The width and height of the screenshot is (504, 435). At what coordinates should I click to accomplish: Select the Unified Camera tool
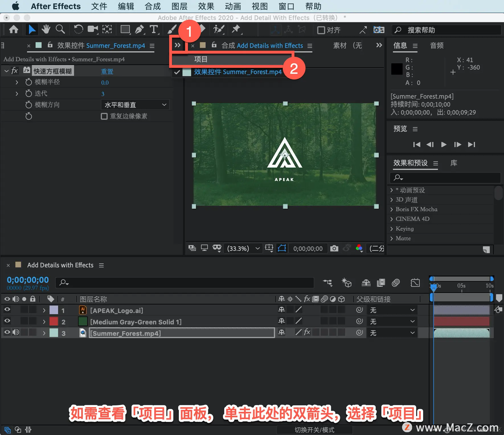[93, 30]
